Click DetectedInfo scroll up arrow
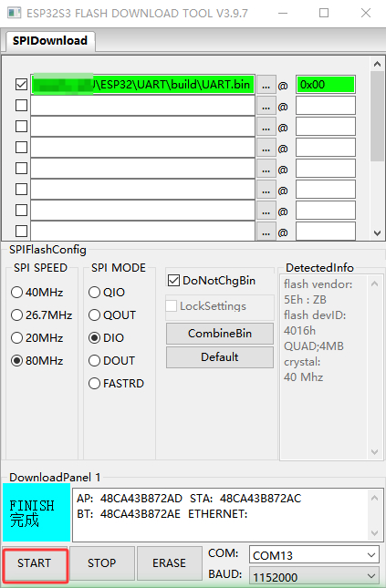Viewport: 386px width, 588px height. tap(374, 284)
